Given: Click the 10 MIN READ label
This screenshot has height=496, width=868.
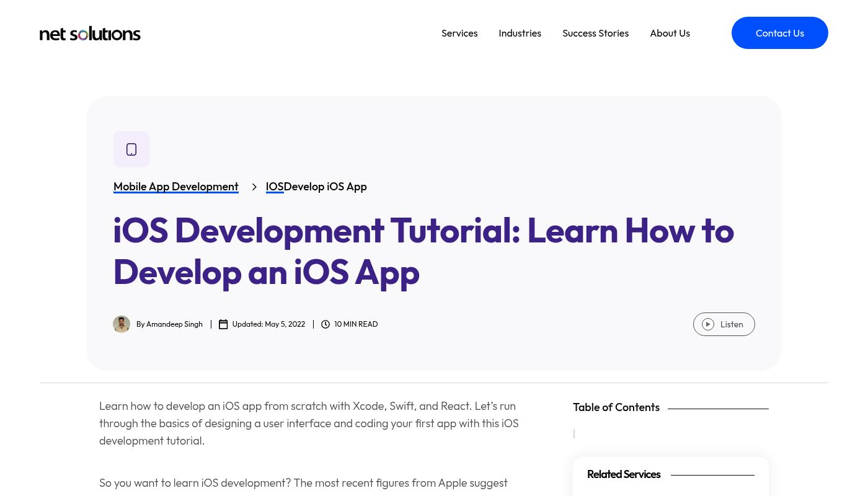Looking at the screenshot, I should click(356, 324).
